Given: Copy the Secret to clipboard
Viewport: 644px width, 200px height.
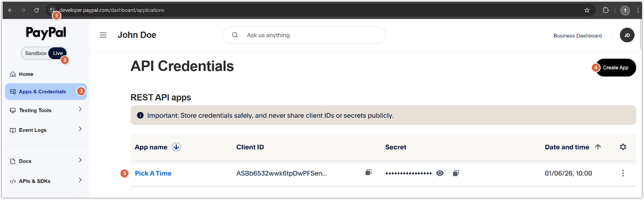Looking at the screenshot, I should [456, 173].
